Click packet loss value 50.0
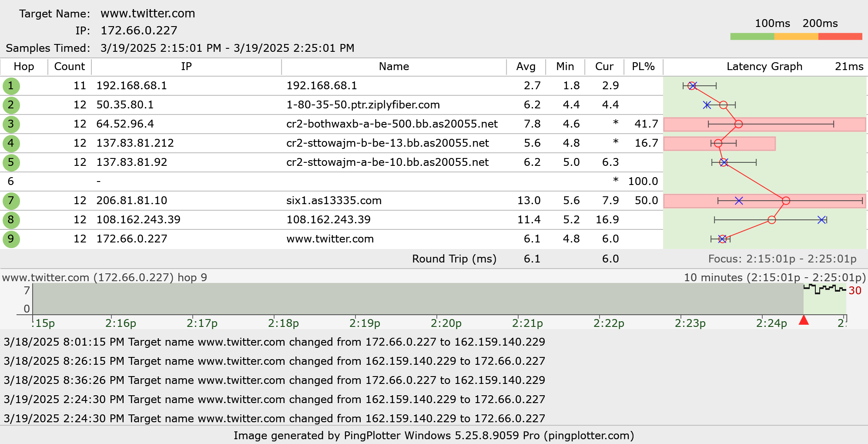868x444 pixels. pos(646,201)
